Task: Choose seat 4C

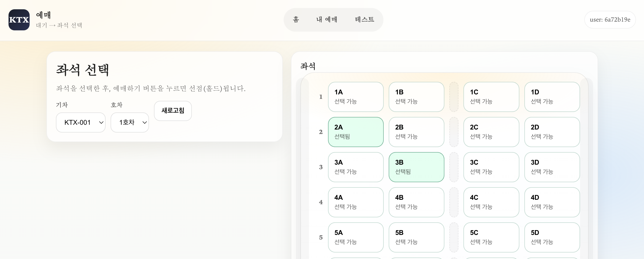Action: [x=491, y=202]
